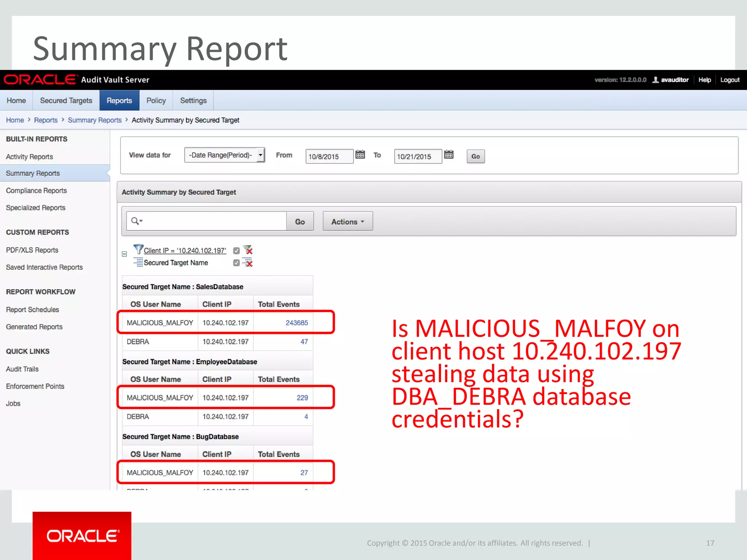Open Enforcement Points quick link

35,386
